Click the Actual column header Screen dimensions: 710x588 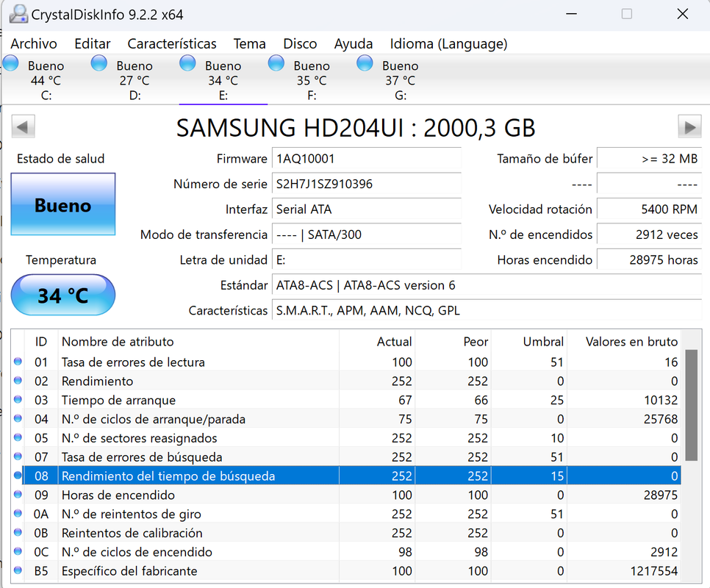point(377,342)
